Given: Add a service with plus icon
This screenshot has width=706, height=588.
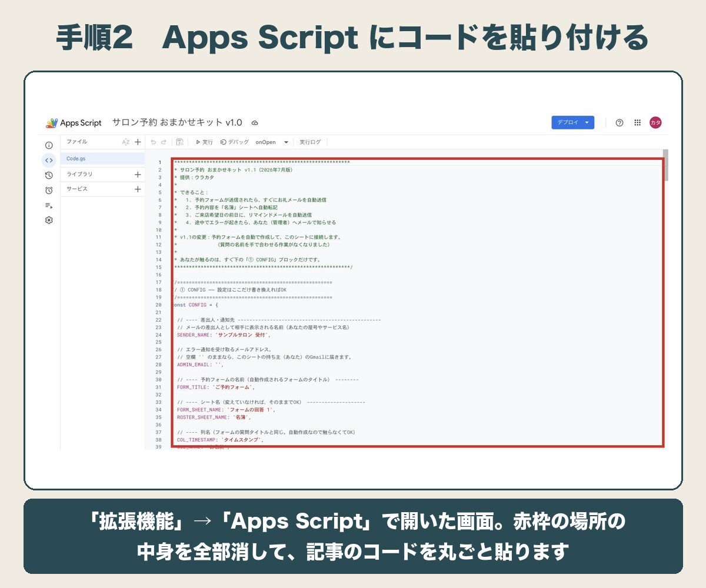Looking at the screenshot, I should [x=138, y=189].
